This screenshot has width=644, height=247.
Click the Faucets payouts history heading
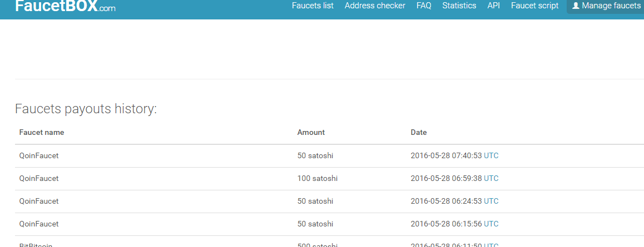coord(86,109)
